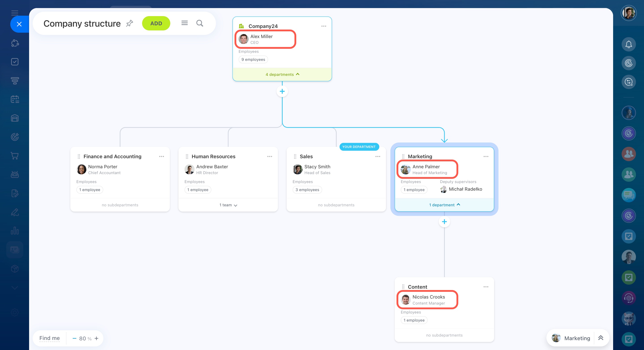Screen dimensions: 644x350
Task: Open Content department options menu
Action: point(486,287)
